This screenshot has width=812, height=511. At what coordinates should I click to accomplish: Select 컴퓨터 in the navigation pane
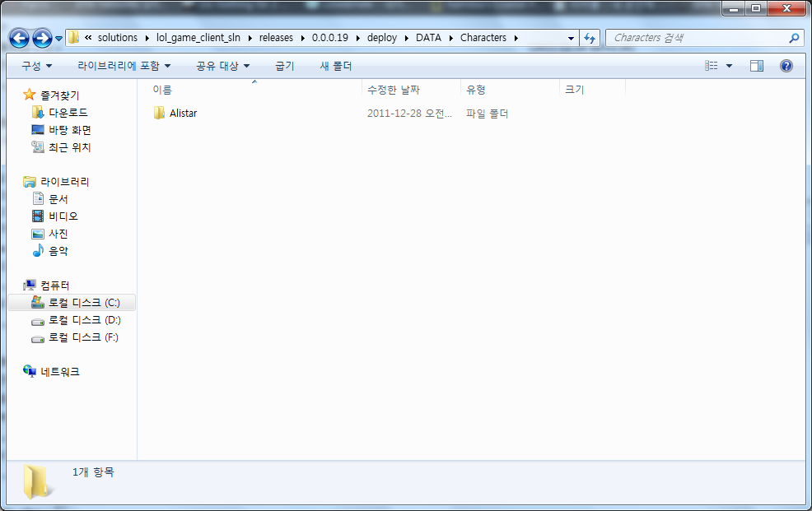[x=55, y=285]
